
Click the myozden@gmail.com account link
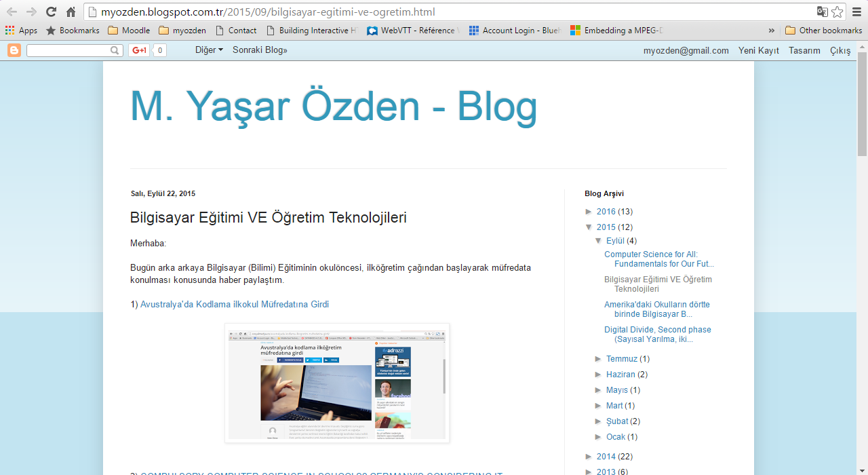(x=686, y=51)
